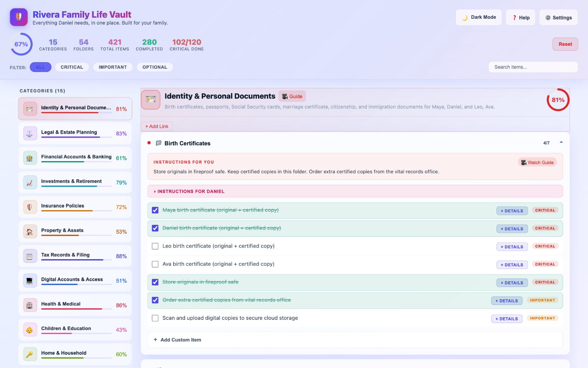Expand Instructions for Daniel section
588x368 pixels.
[x=355, y=191]
